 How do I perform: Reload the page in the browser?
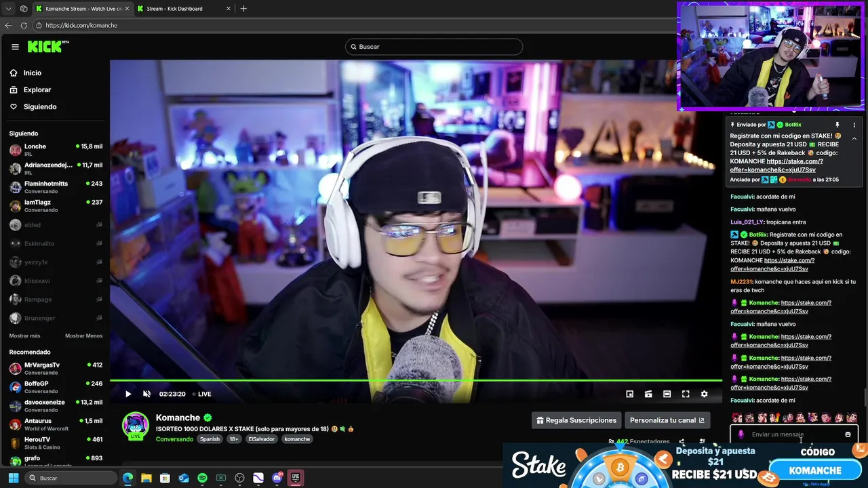pyautogui.click(x=24, y=25)
